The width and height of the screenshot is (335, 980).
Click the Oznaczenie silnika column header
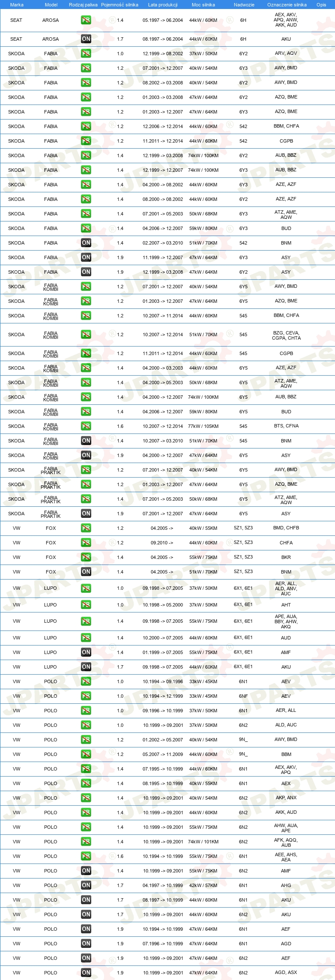[x=287, y=5]
